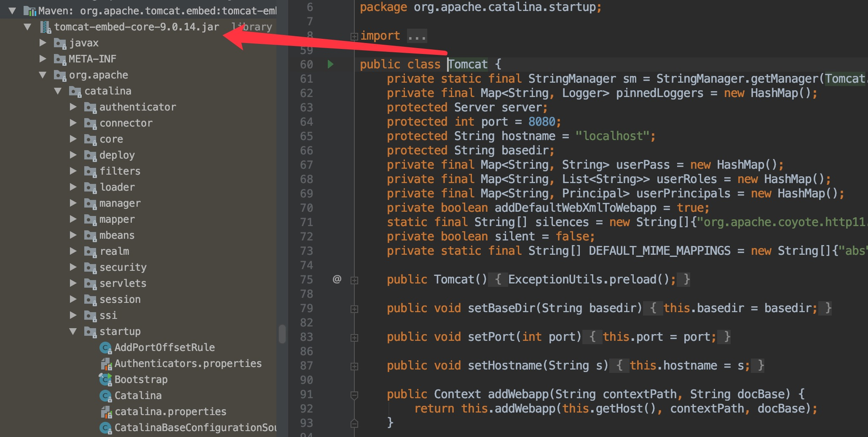Click the package name org.apache.catalina.startup

coord(505,7)
